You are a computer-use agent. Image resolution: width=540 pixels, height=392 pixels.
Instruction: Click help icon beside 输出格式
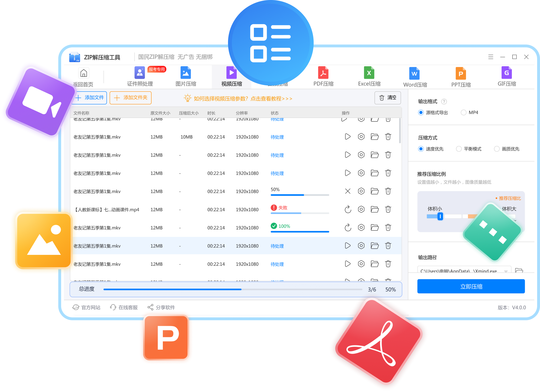coord(444,102)
